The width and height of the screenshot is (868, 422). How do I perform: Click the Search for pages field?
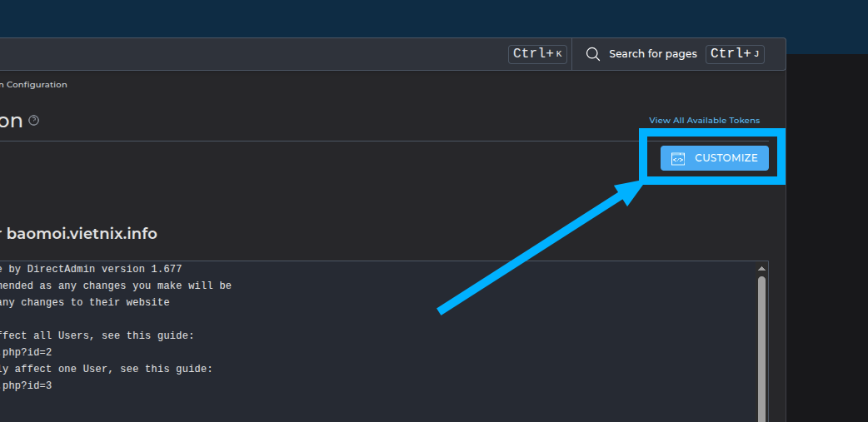click(652, 54)
